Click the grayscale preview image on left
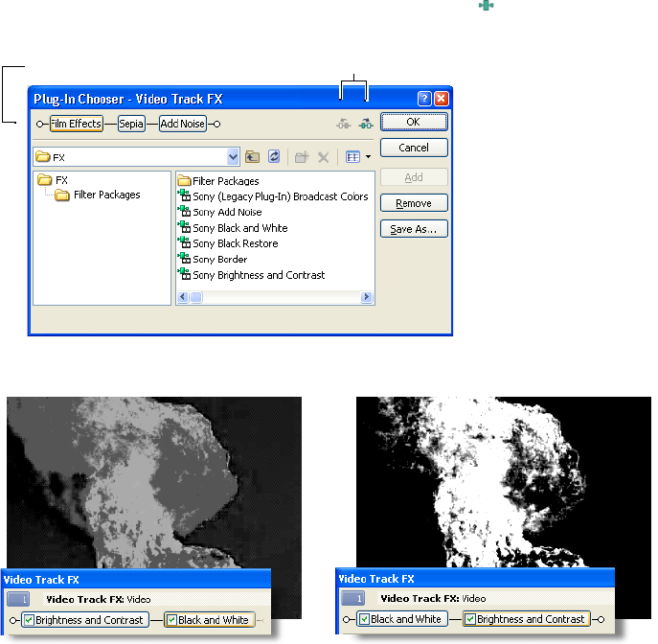Screen dimensions: 658x644 click(x=154, y=482)
